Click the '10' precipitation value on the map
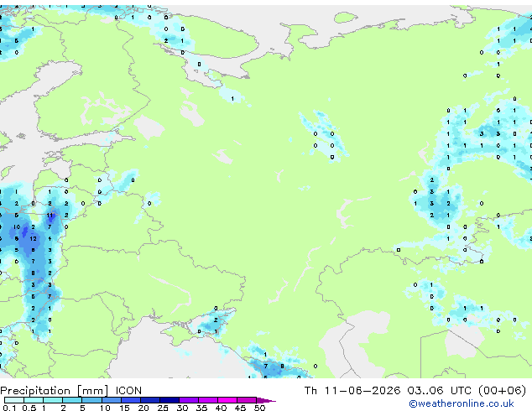The image size is (532, 411). 17,226
